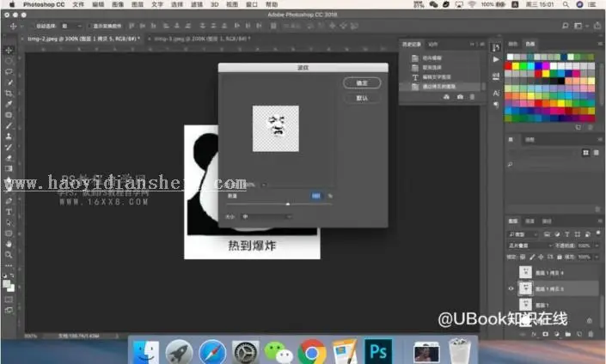606x364 pixels.
Task: Open the Paragraph panel icon in the dock
Action: (496, 105)
